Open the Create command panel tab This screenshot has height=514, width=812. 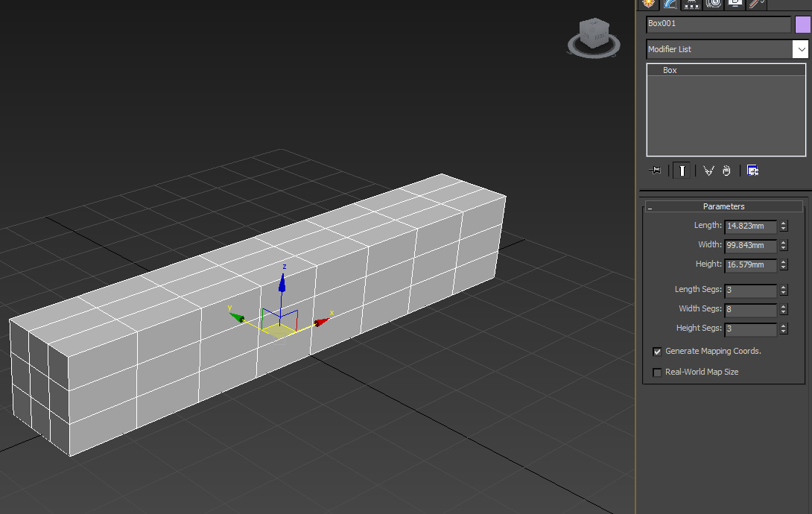(648, 4)
